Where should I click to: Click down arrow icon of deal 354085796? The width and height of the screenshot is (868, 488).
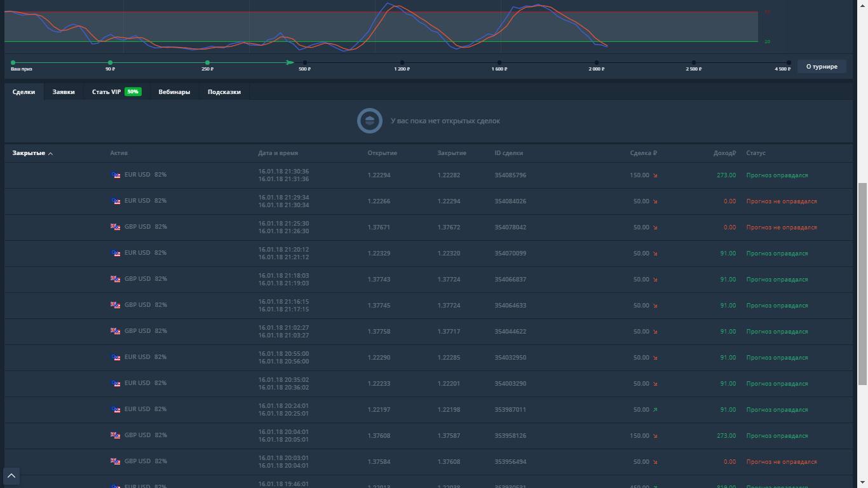click(x=655, y=175)
